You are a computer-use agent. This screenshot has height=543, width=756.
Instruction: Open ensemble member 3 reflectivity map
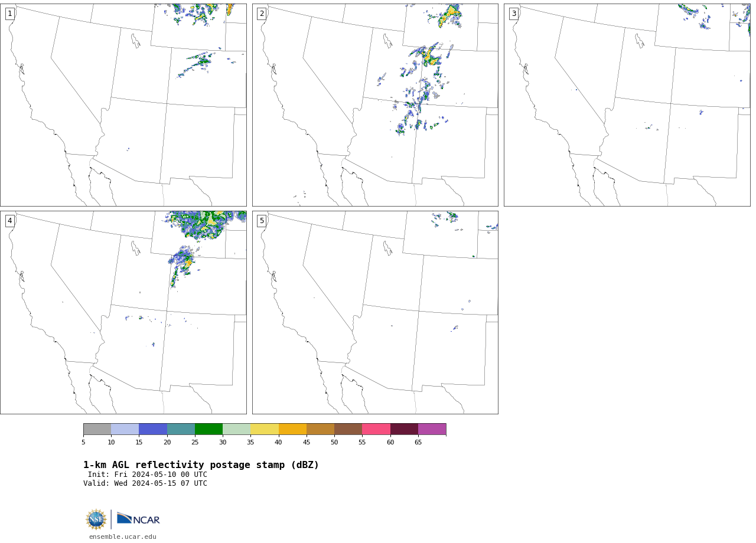tap(627, 105)
